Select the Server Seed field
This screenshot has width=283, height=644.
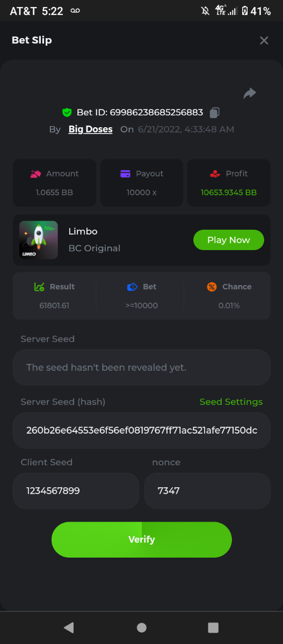pyautogui.click(x=142, y=368)
